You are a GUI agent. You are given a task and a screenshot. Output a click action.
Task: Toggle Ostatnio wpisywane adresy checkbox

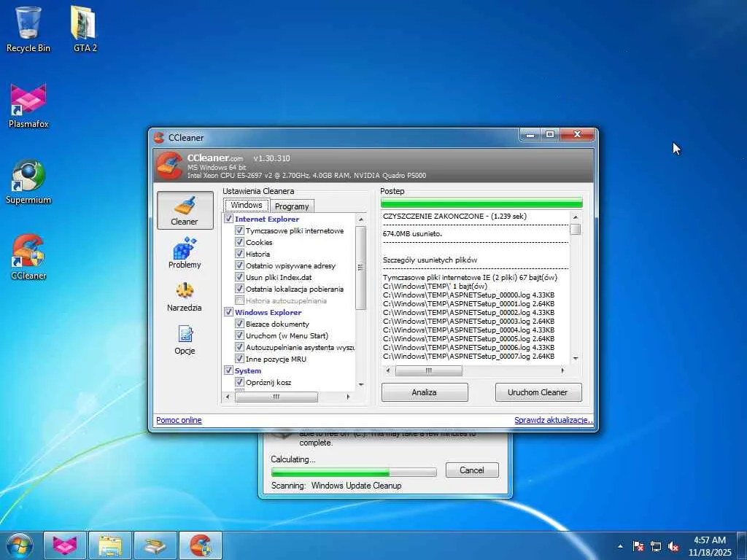pyautogui.click(x=239, y=265)
